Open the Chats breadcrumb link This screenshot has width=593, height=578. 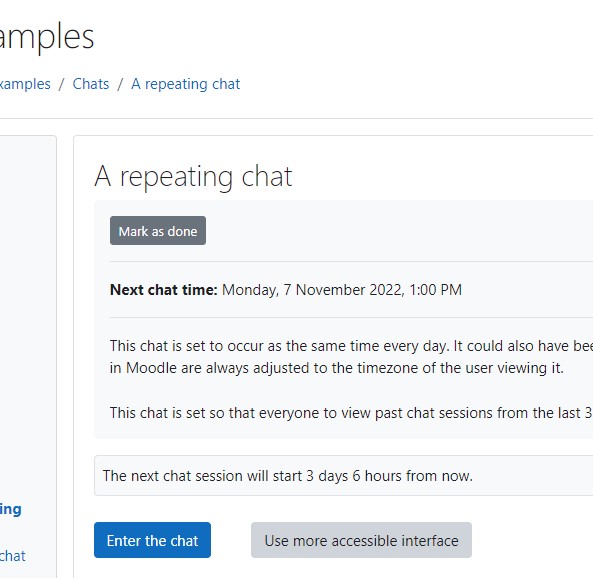click(x=91, y=84)
